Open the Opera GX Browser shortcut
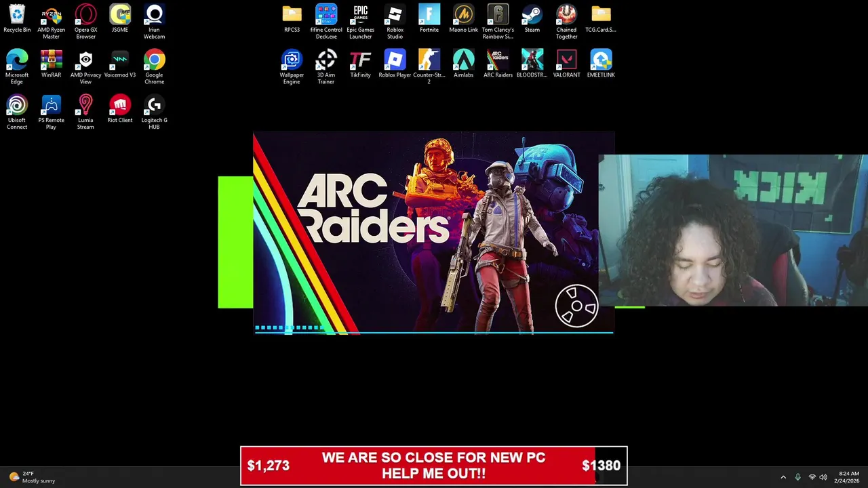This screenshot has height=488, width=868. pos(85,22)
